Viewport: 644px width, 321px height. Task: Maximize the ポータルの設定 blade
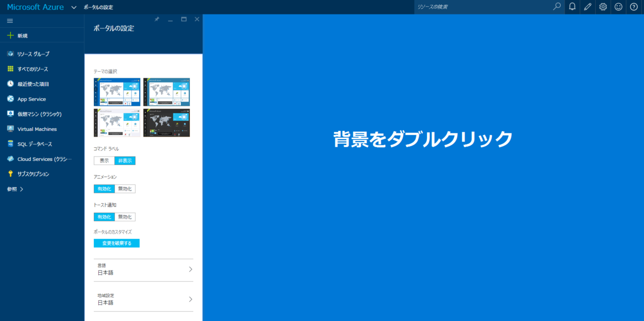[184, 19]
